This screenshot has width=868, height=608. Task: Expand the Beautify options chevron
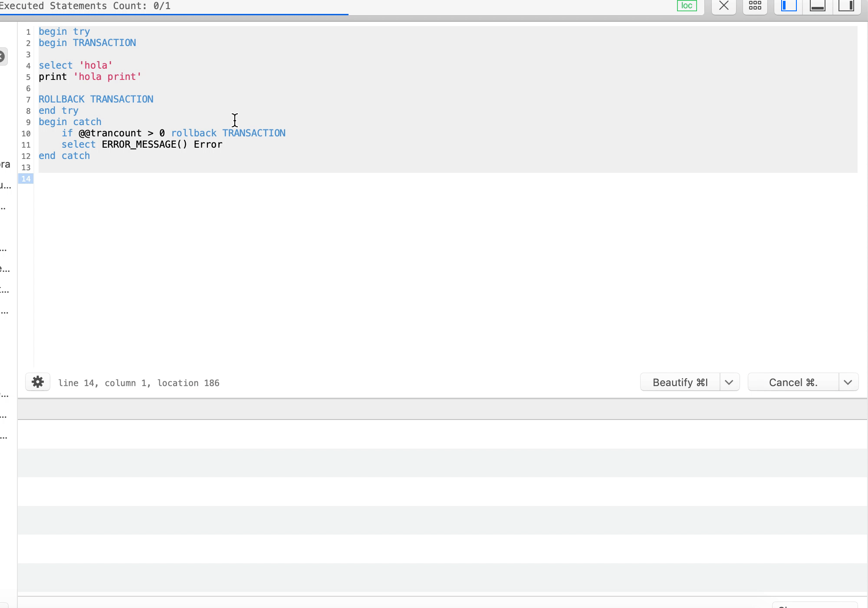[x=730, y=382]
